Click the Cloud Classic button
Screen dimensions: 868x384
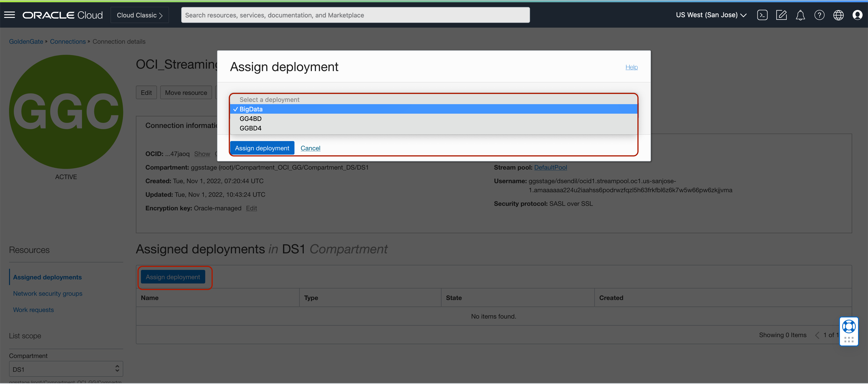[140, 15]
